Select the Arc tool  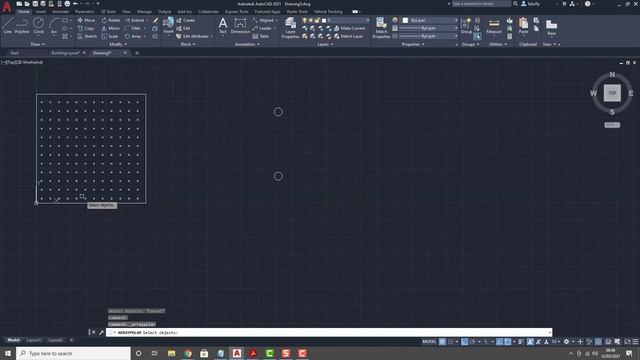coord(53,25)
